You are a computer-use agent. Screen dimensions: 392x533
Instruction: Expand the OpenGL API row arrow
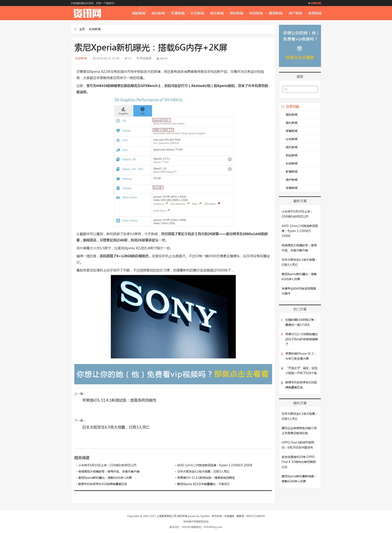coord(230,159)
